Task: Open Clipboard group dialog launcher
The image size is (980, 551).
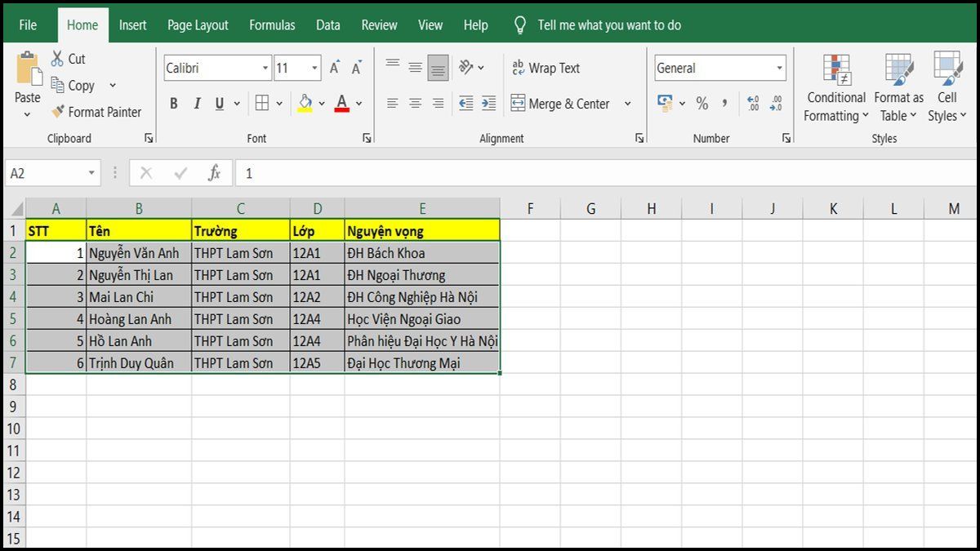Action: tap(148, 139)
